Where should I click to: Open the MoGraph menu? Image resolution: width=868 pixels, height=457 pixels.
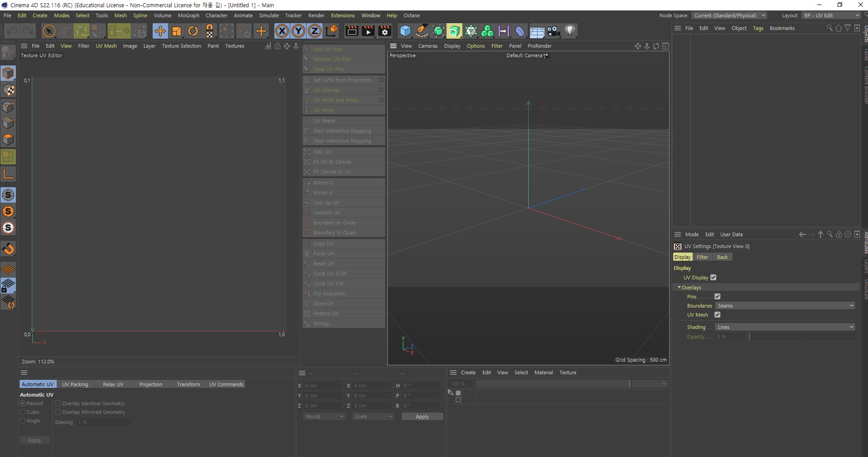(188, 15)
